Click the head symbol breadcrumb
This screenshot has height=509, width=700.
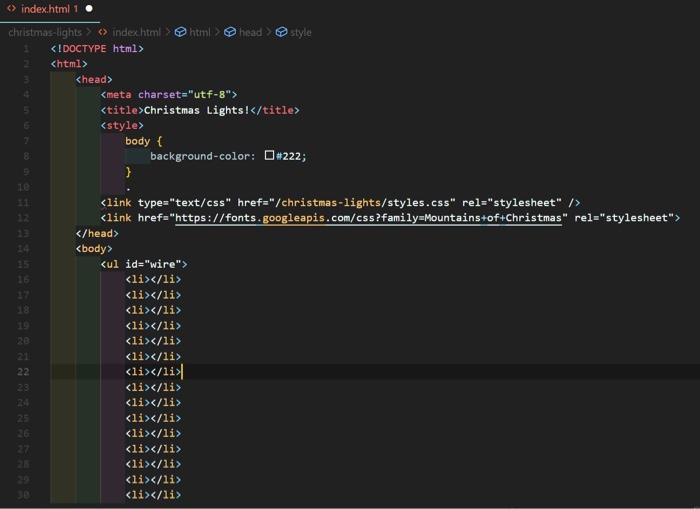(x=250, y=32)
